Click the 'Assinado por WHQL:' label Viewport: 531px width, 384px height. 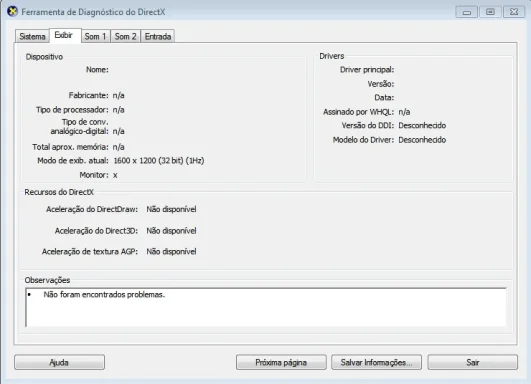pyautogui.click(x=358, y=112)
